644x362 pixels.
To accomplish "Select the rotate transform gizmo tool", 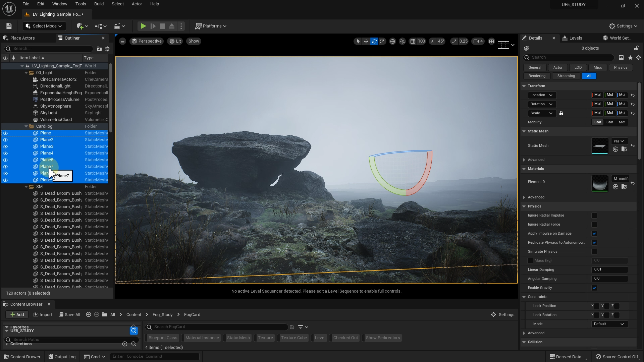I will (374, 41).
